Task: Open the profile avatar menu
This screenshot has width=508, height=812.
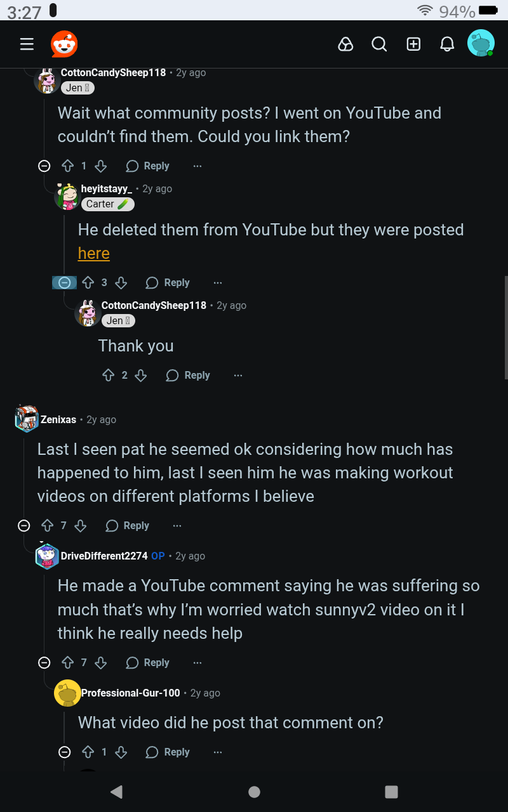Action: pos(481,44)
